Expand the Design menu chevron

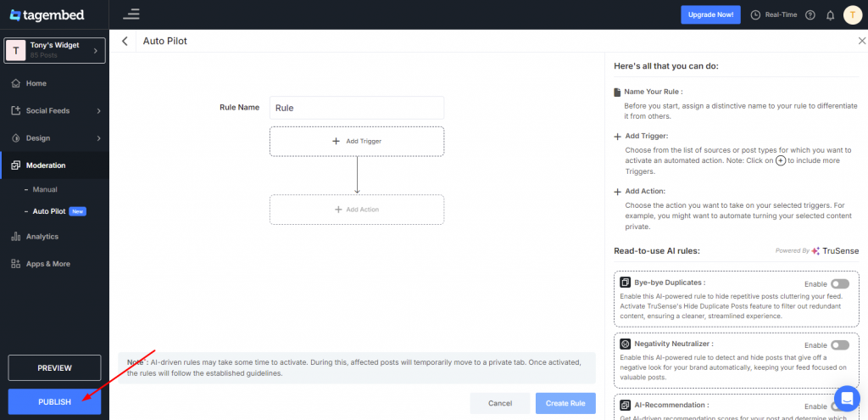click(x=99, y=138)
